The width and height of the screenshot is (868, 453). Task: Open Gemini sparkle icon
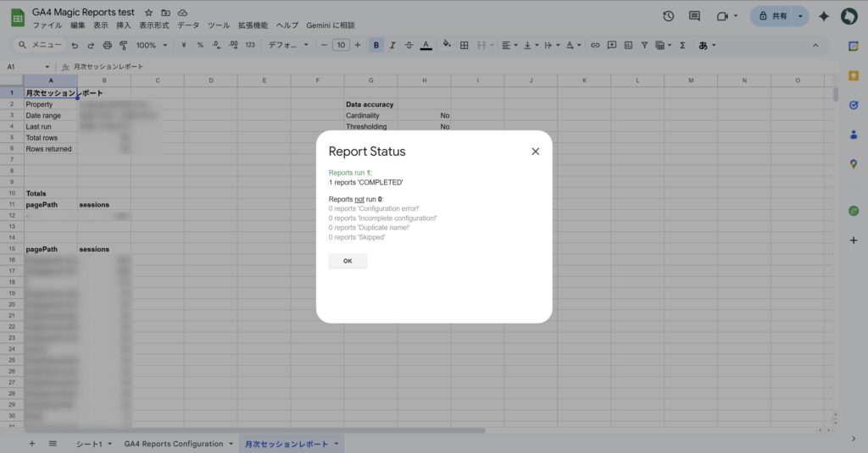tap(824, 16)
